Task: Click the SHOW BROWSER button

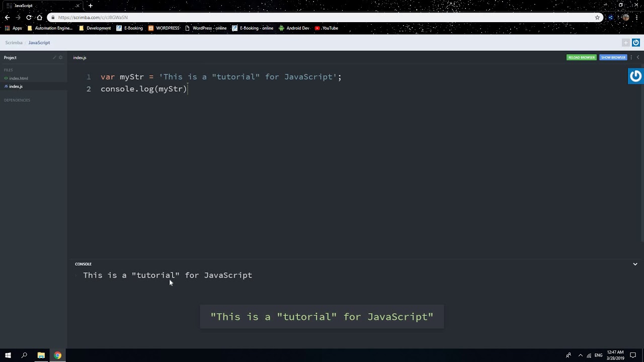Action: (x=613, y=57)
